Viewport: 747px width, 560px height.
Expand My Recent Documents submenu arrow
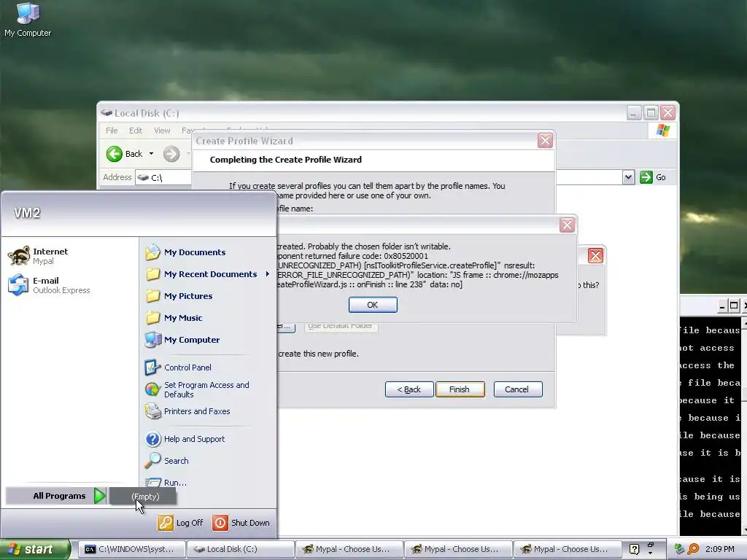pos(267,274)
